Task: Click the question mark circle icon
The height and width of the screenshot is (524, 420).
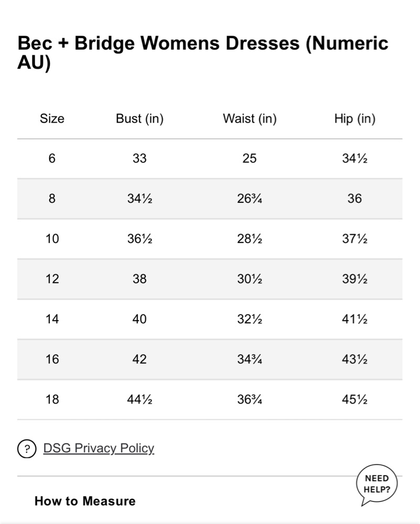Action: [x=27, y=449]
